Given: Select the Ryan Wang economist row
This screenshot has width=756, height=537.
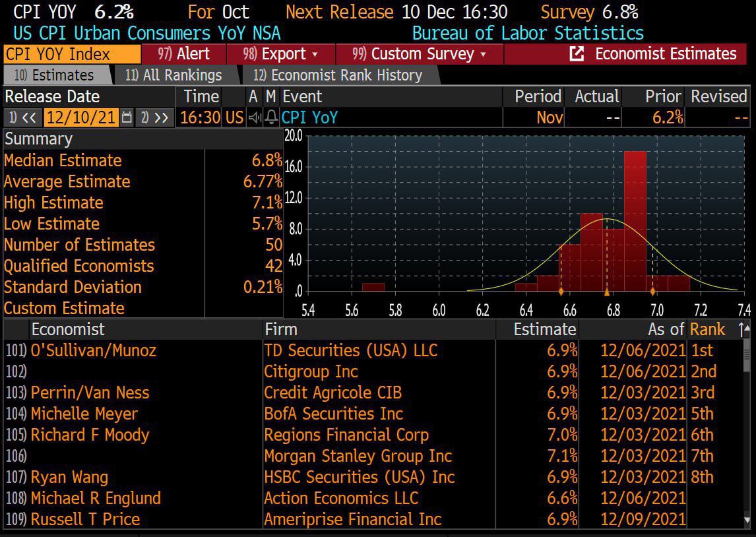Looking at the screenshot, I should coord(374,478).
